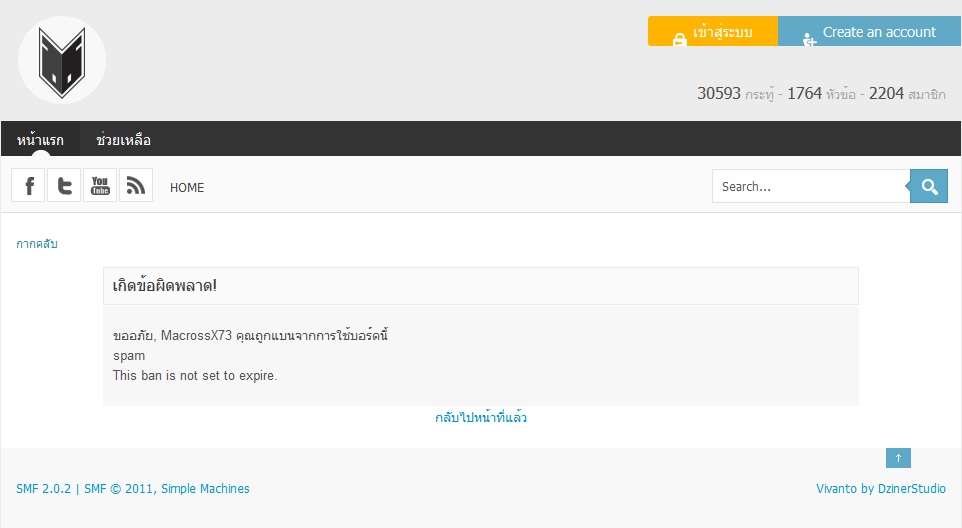Screen dimensions: 962x528
Task: Open the YouTube social icon
Action: coord(100,185)
